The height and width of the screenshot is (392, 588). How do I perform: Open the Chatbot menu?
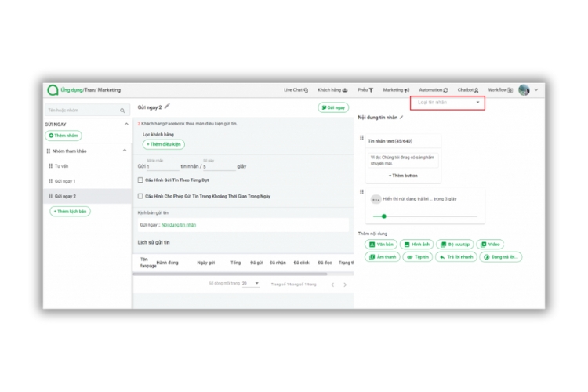(x=468, y=90)
